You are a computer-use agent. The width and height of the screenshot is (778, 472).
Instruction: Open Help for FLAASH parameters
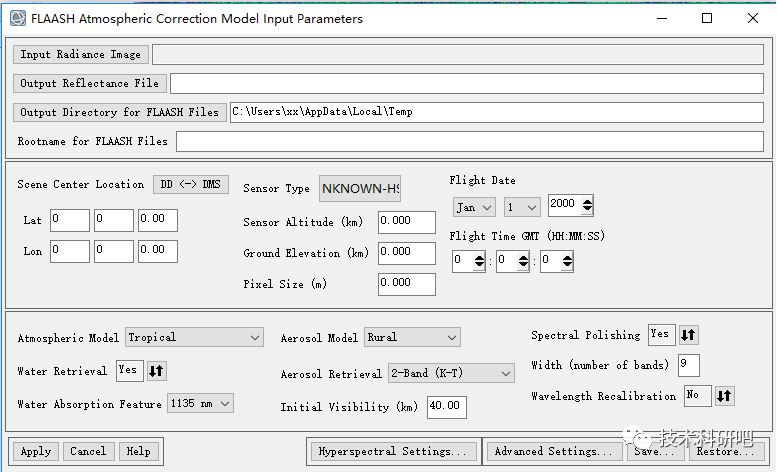138,451
